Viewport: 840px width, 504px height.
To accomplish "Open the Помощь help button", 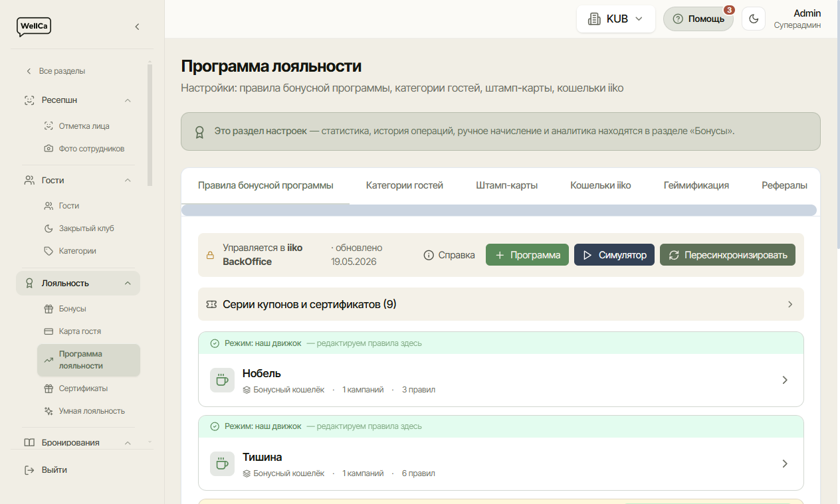I will 698,19.
